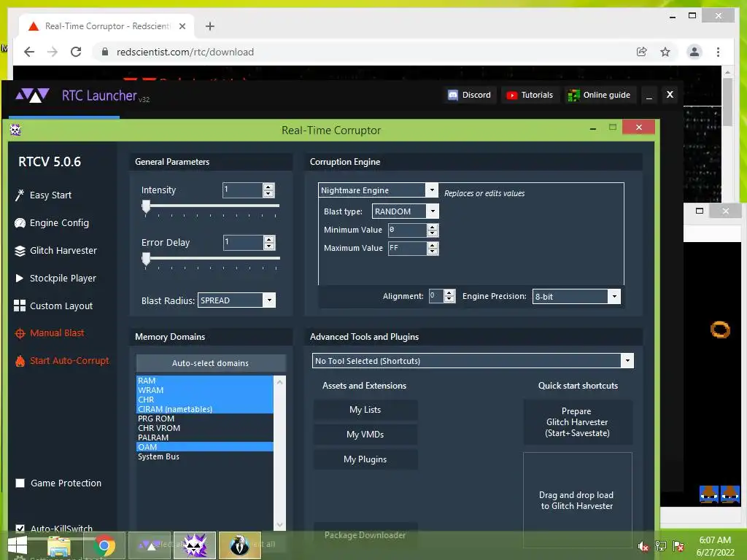The height and width of the screenshot is (560, 747).
Task: Increase Alignment with up arrow
Action: pos(449,292)
